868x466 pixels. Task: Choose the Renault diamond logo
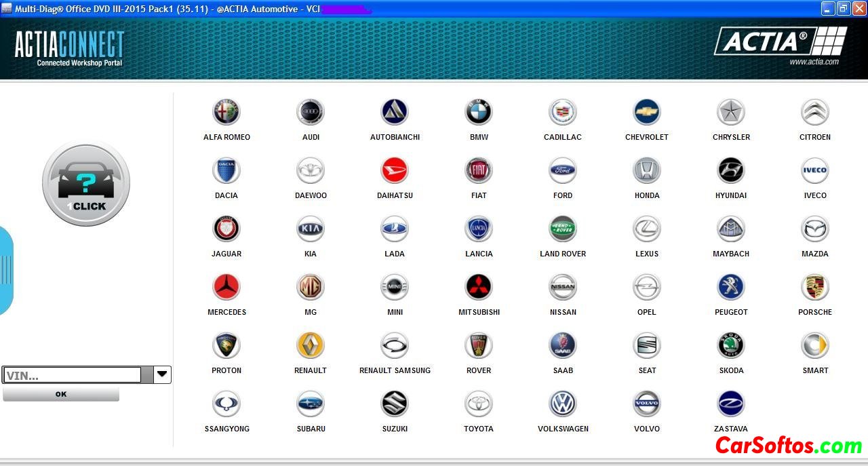point(311,346)
